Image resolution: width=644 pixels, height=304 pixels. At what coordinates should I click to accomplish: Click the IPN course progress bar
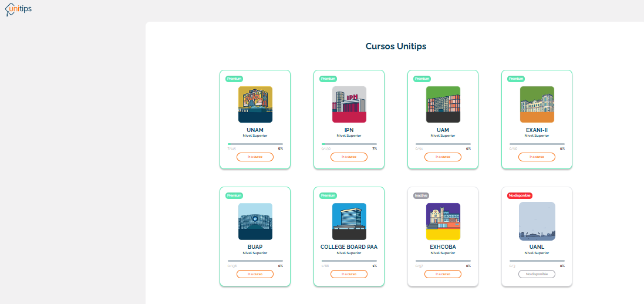pos(349,144)
